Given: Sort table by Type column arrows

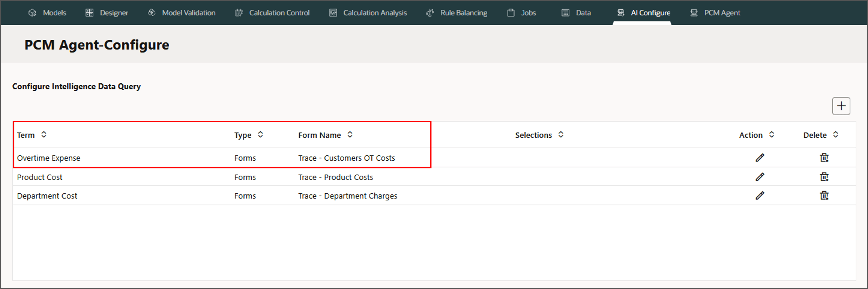Looking at the screenshot, I should click(260, 135).
